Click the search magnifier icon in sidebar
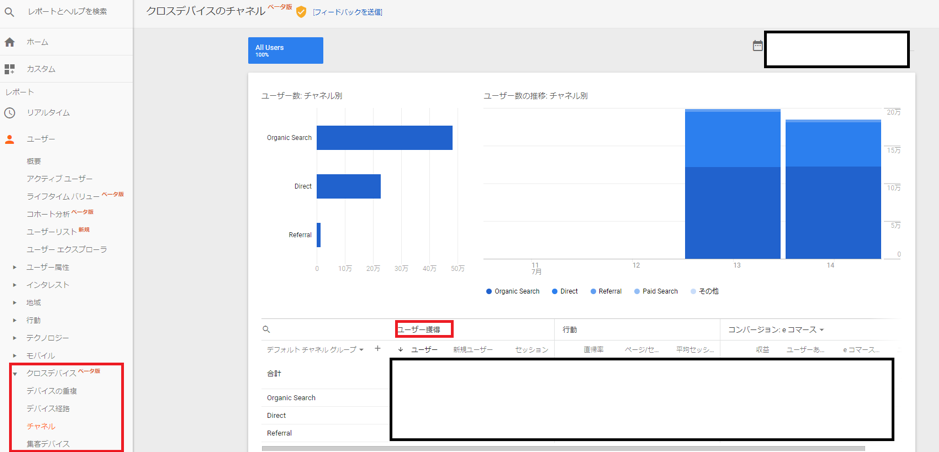The image size is (939, 452). tap(10, 12)
